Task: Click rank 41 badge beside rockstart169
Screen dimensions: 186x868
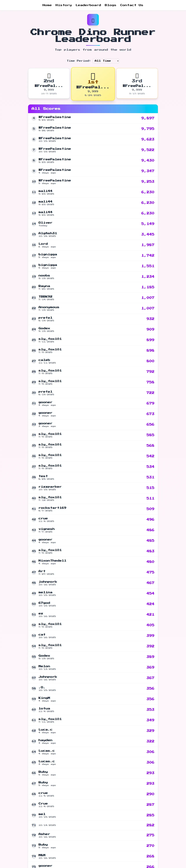Action: pos(34,509)
